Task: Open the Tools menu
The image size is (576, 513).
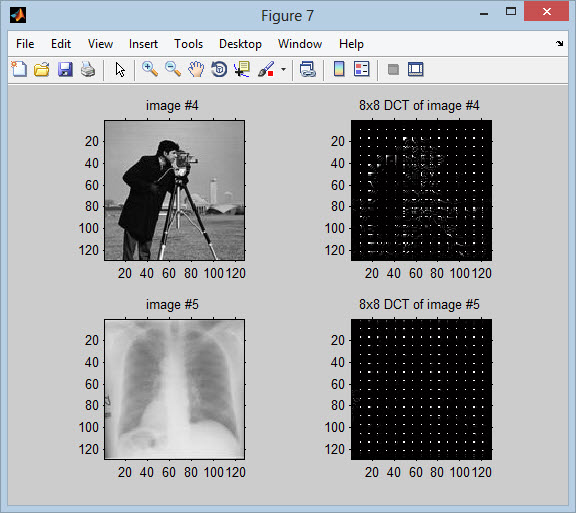Action: [x=188, y=44]
